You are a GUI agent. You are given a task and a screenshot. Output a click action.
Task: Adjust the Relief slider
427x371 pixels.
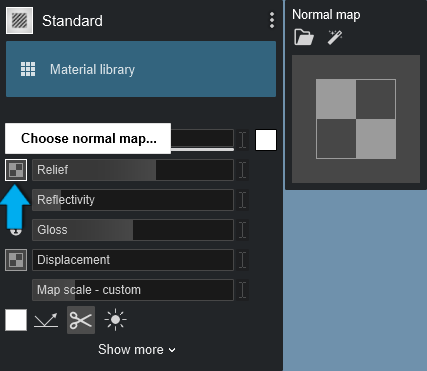[133, 170]
